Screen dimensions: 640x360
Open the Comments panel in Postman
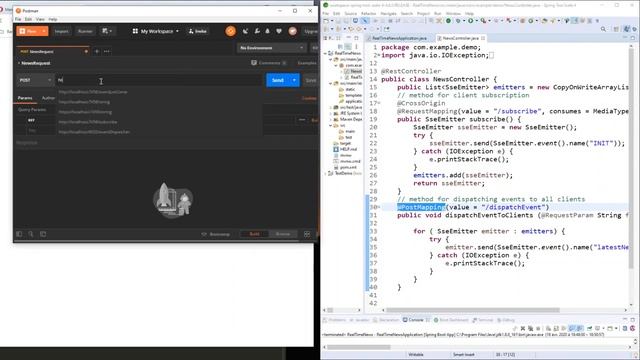pyautogui.click(x=269, y=63)
